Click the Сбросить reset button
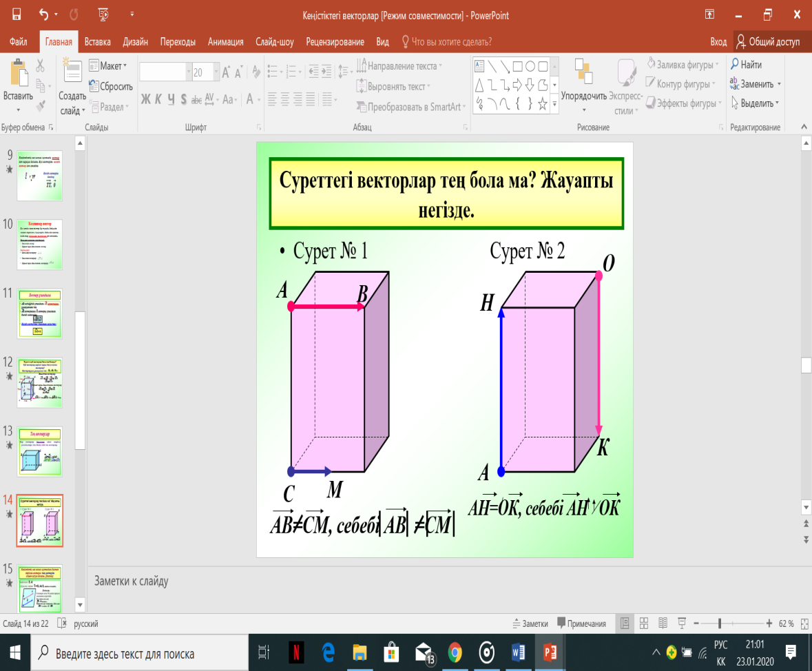This screenshot has height=671, width=812. point(110,87)
